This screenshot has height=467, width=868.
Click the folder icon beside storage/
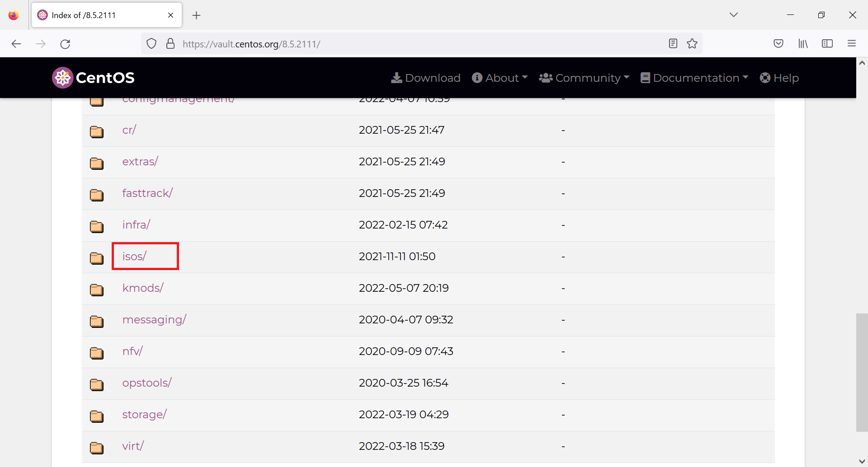pyautogui.click(x=97, y=416)
